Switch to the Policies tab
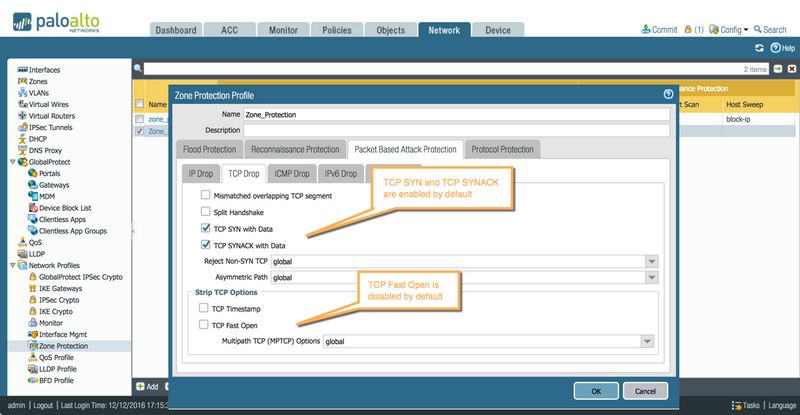 click(337, 30)
